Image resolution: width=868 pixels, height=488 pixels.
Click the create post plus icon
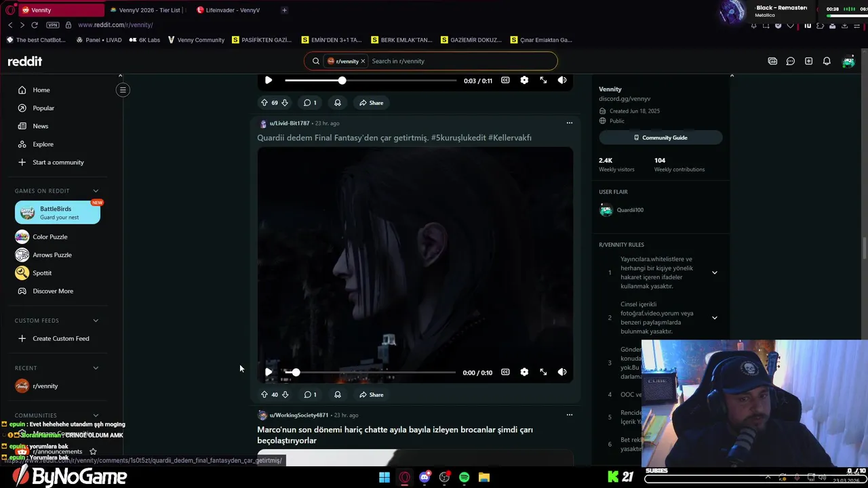point(808,61)
